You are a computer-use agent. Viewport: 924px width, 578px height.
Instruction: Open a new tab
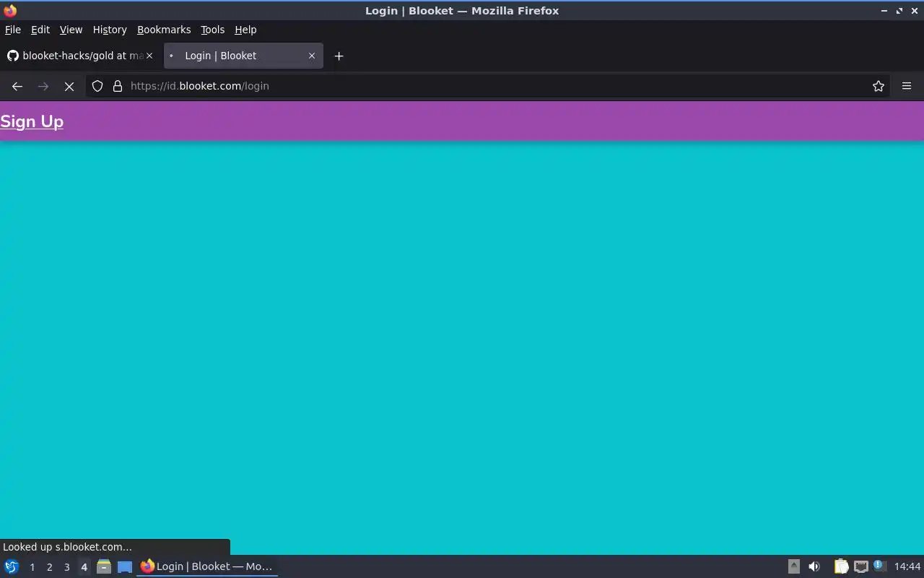339,56
